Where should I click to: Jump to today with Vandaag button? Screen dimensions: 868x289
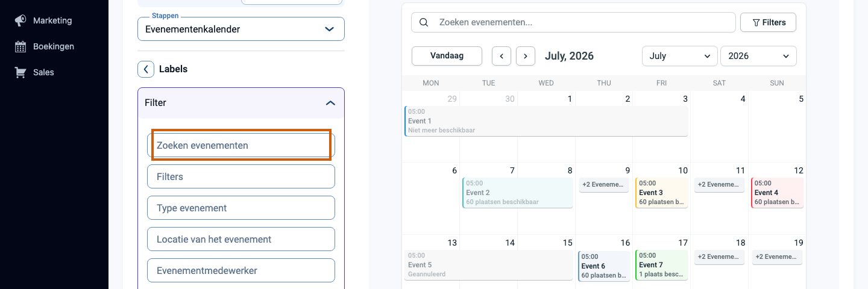click(x=447, y=56)
